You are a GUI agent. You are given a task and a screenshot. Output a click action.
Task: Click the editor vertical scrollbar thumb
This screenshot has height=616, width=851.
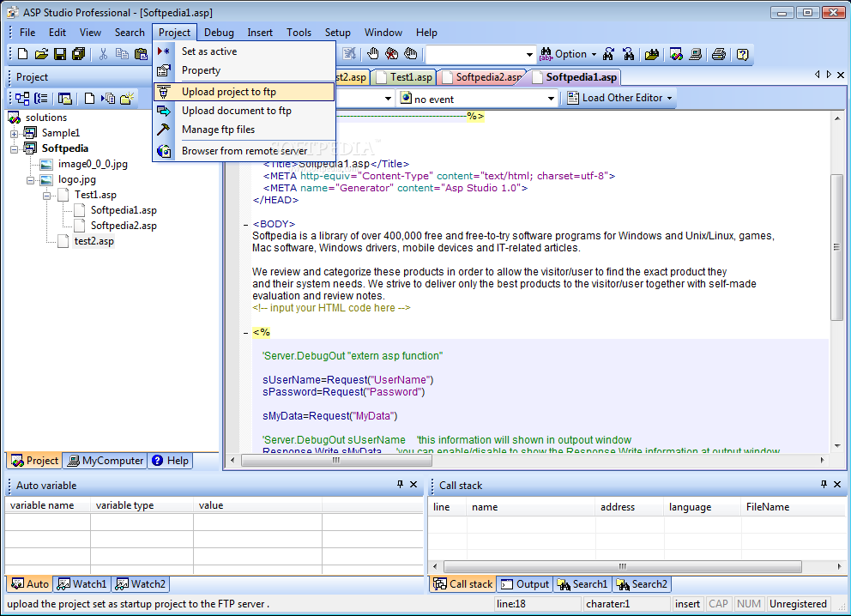coord(837,247)
